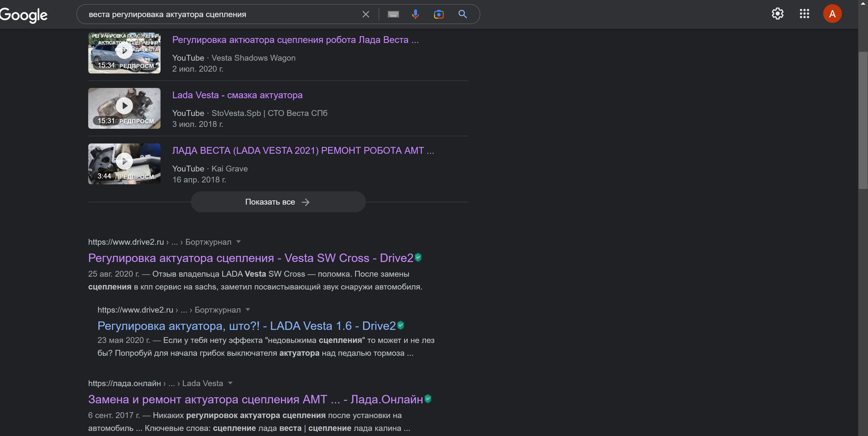Open the account avatar A
The height and width of the screenshot is (436, 868).
(x=832, y=14)
